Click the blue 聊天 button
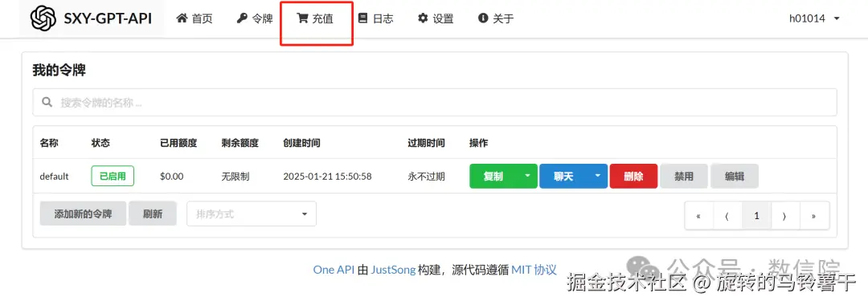This screenshot has height=305, width=868. pyautogui.click(x=563, y=177)
